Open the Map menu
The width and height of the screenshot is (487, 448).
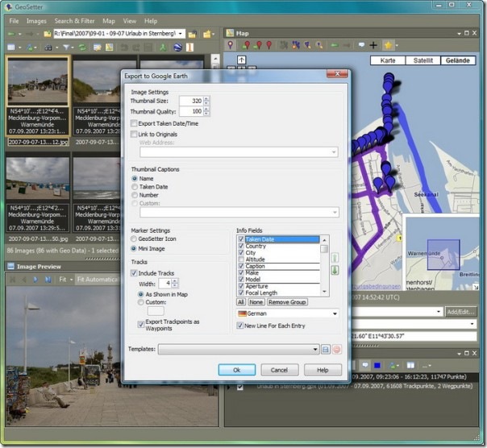click(109, 21)
